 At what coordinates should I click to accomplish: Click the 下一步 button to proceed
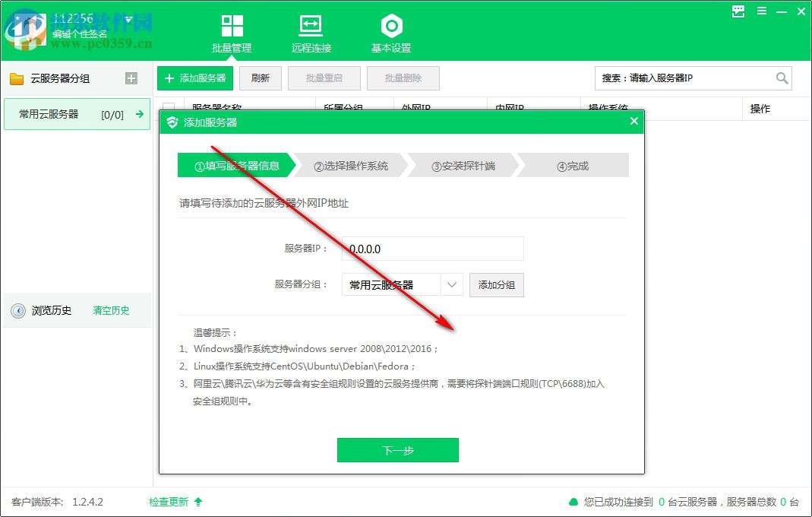coord(398,449)
